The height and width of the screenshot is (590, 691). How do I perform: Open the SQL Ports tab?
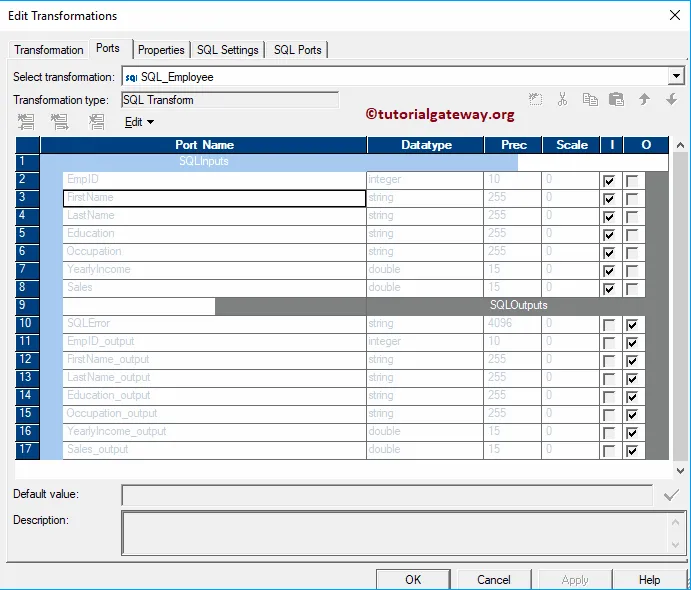coord(297,50)
